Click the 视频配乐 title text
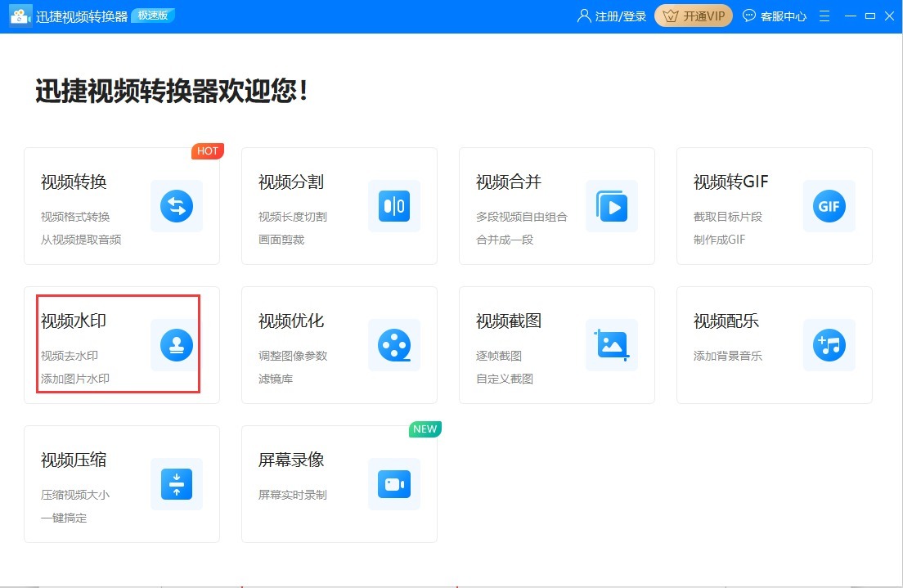Viewport: 903px width, 588px height. pos(726,321)
